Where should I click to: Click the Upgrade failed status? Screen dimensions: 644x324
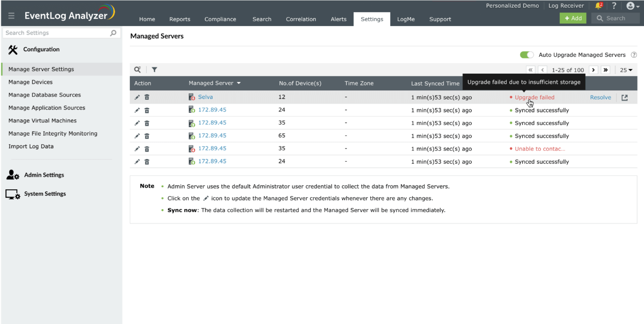(534, 98)
